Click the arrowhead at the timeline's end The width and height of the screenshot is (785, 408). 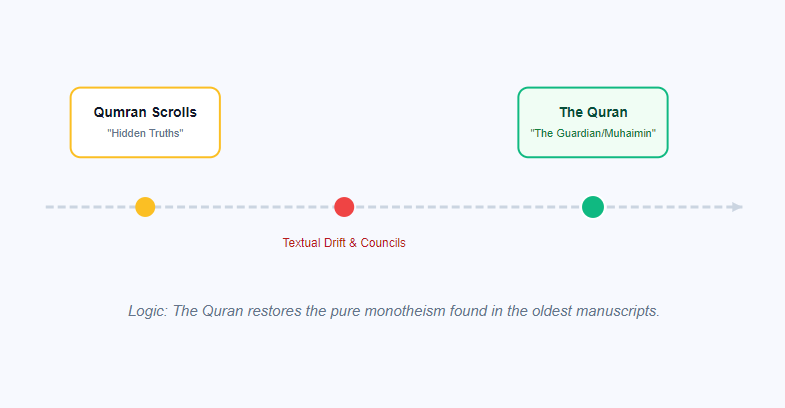(x=737, y=207)
